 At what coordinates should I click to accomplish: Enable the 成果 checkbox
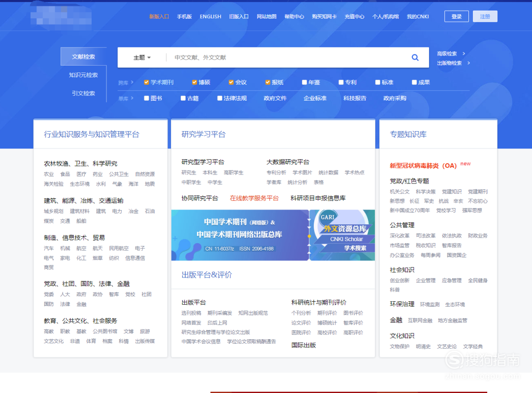coord(414,82)
